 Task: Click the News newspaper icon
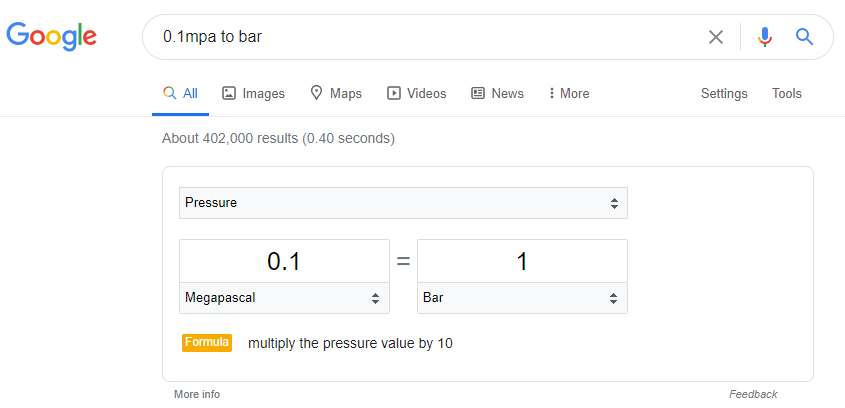478,93
